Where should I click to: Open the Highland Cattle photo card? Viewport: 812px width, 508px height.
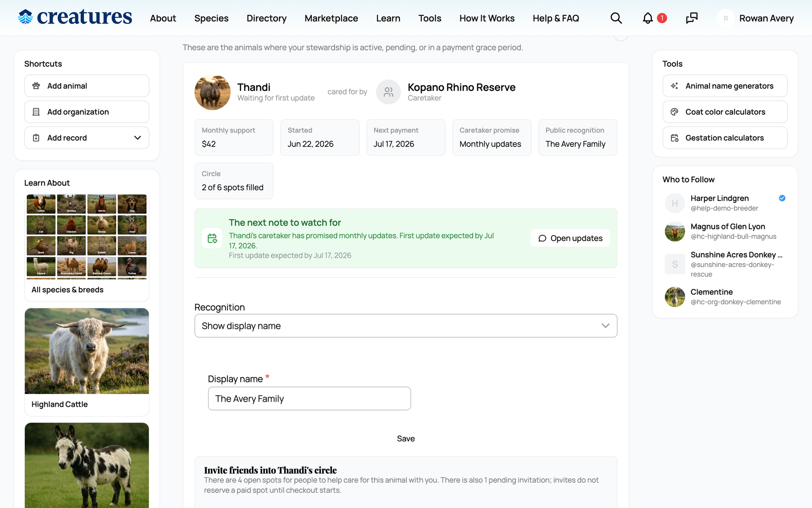pyautogui.click(x=87, y=362)
